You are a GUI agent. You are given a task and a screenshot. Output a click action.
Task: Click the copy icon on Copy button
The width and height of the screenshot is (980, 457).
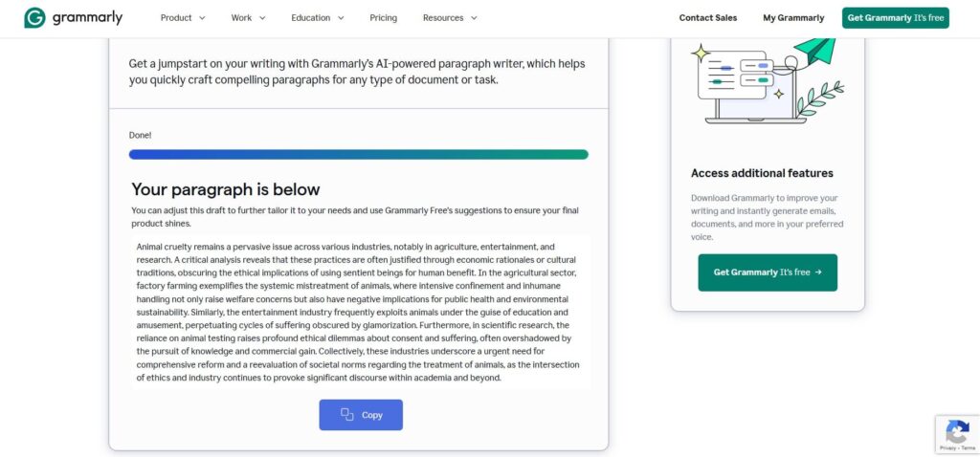(346, 415)
